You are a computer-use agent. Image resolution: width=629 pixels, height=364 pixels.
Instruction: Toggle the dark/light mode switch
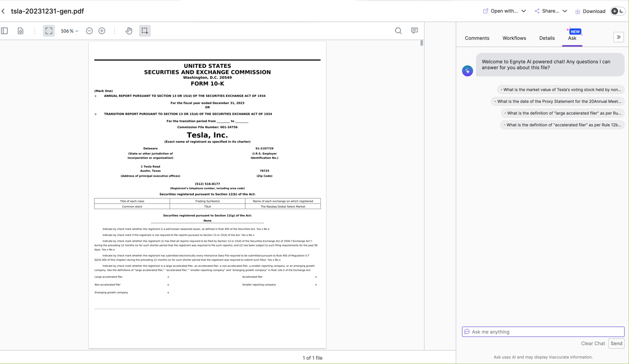[x=618, y=11]
